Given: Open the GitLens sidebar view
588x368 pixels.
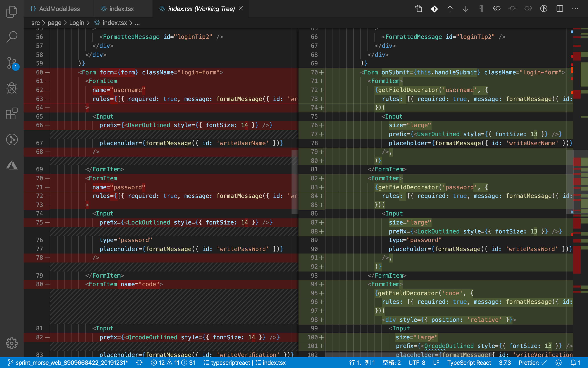Looking at the screenshot, I should (x=12, y=139).
